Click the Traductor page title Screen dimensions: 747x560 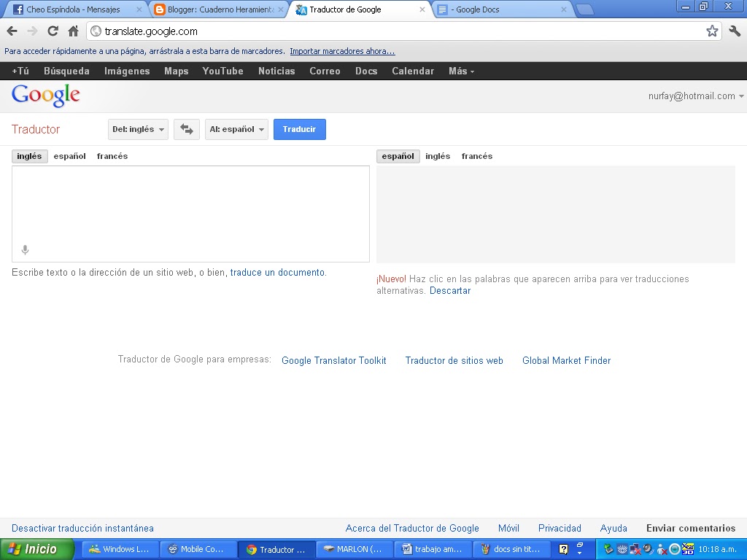tap(36, 130)
